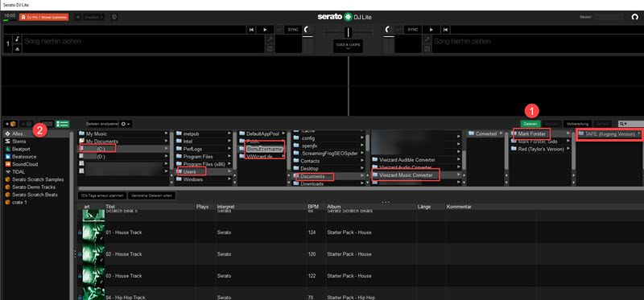Eject the track from deck 1
This screenshot has height=300, width=644.
17,49
